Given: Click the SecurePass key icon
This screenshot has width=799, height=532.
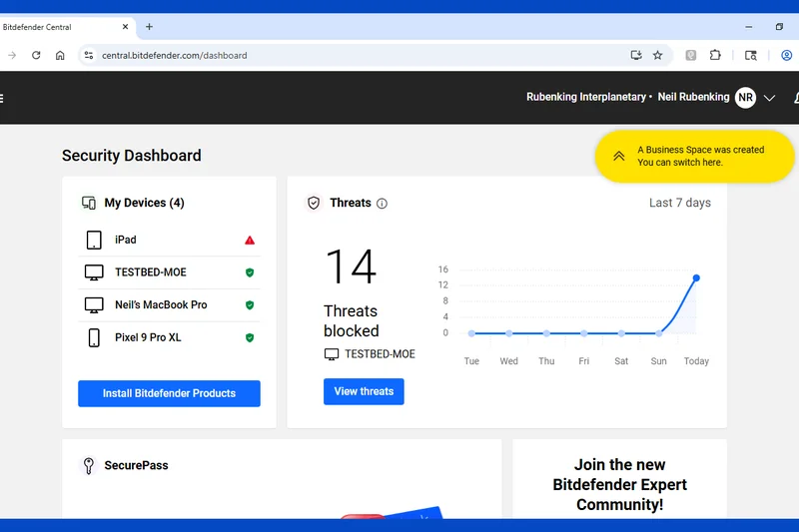Looking at the screenshot, I should (x=89, y=465).
